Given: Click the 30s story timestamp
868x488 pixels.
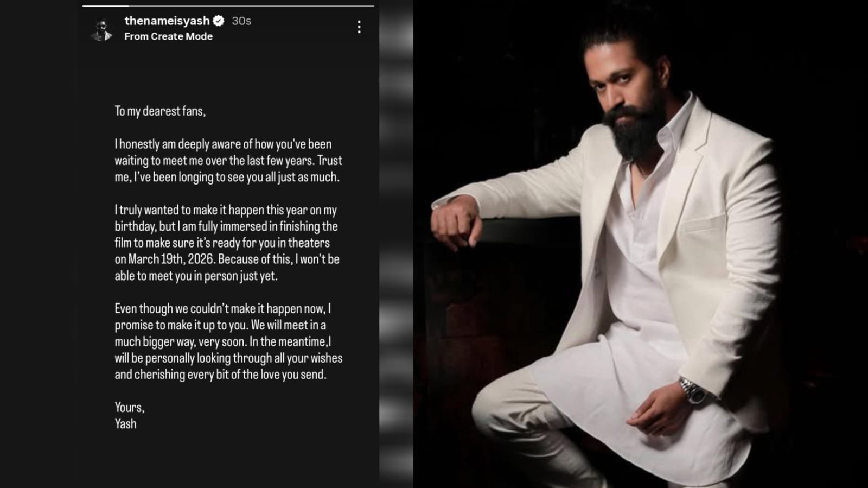Looking at the screenshot, I should [241, 21].
